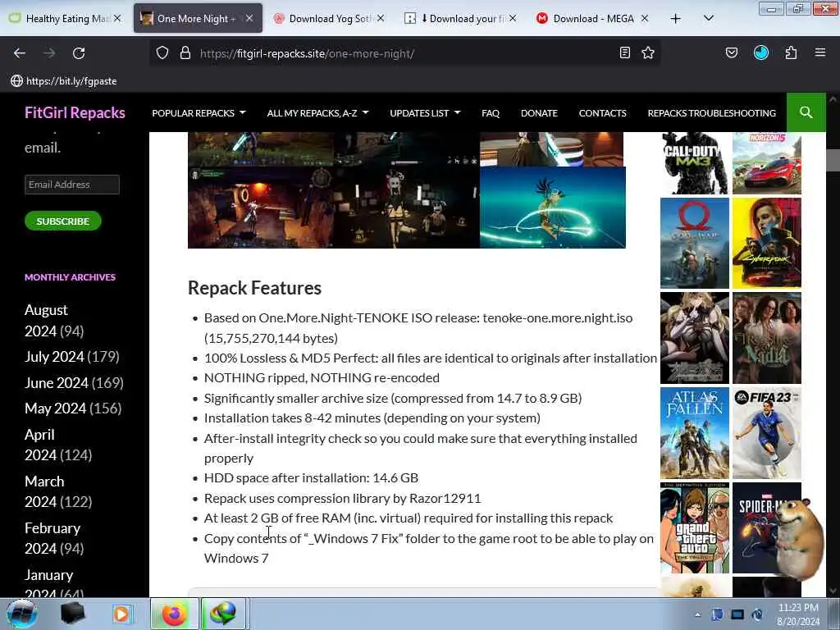This screenshot has height=630, width=840.
Task: Go back to the previous page
Action: [20, 53]
